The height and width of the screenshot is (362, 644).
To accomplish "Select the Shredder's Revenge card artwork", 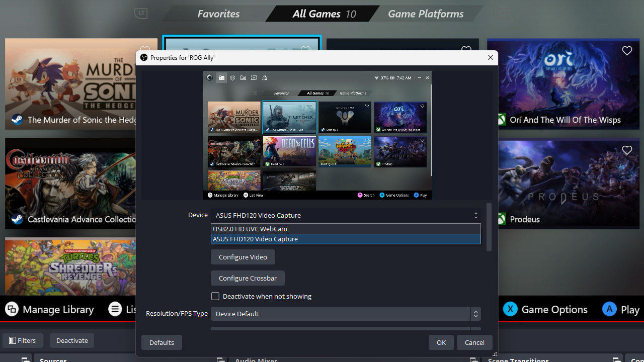I will (x=70, y=266).
